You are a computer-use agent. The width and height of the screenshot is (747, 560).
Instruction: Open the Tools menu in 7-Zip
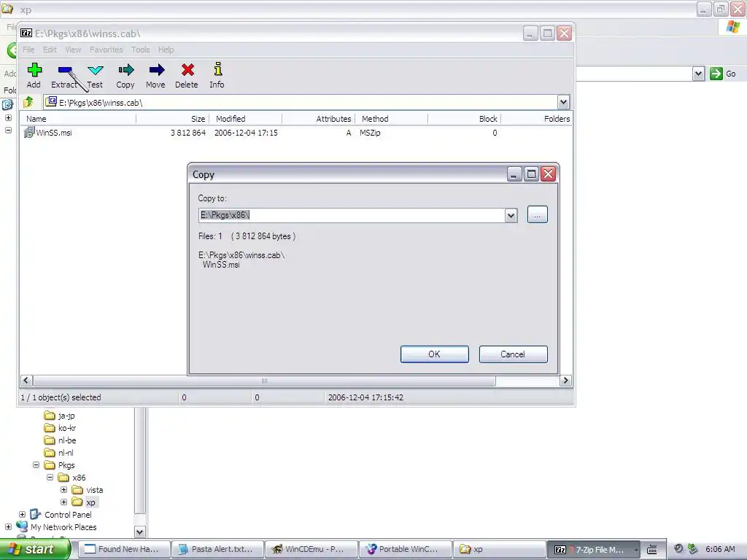coord(141,50)
